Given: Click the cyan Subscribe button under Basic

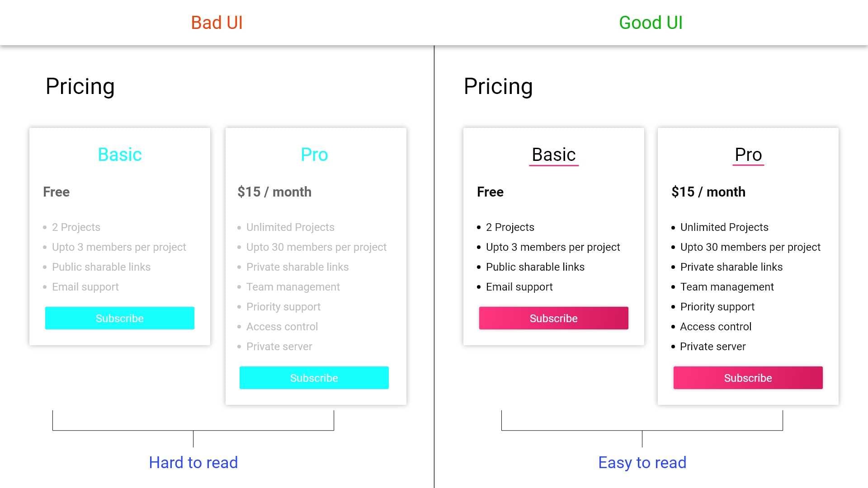Looking at the screenshot, I should [120, 318].
